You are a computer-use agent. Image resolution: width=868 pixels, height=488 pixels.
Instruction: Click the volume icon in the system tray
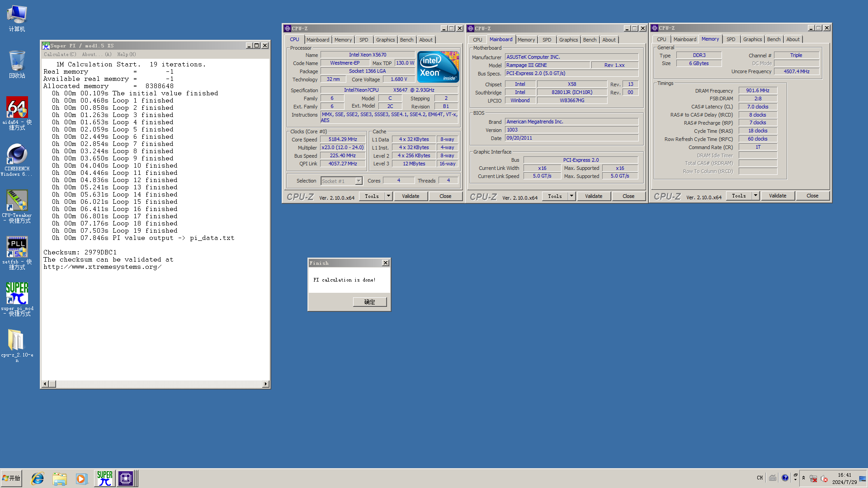tap(824, 479)
